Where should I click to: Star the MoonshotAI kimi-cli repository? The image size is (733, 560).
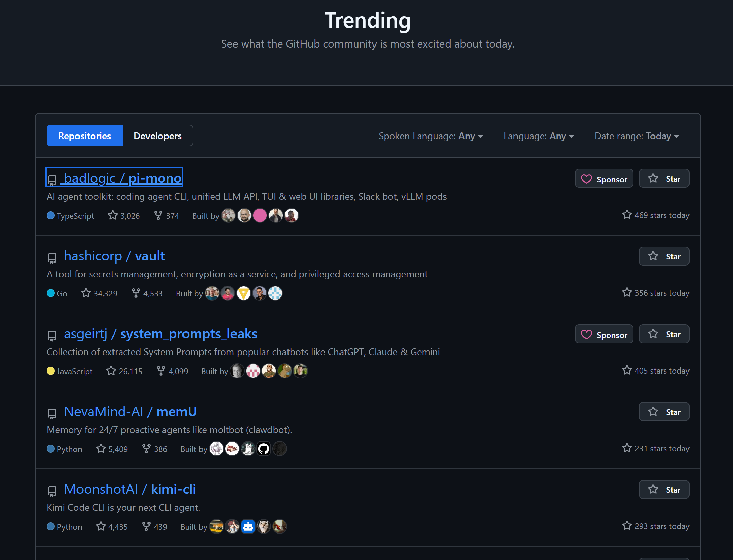click(664, 490)
